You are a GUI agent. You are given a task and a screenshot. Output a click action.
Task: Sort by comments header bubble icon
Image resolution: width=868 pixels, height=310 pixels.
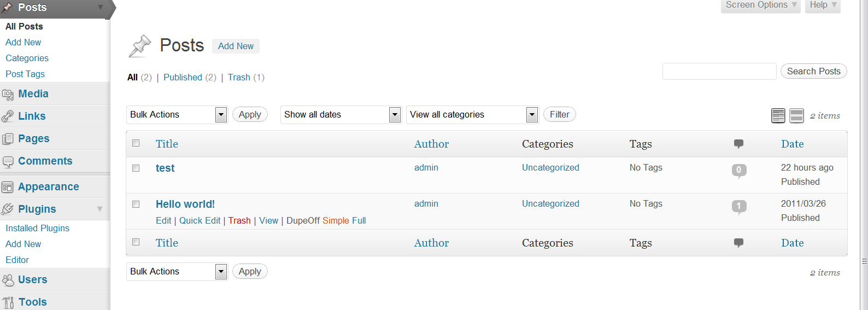[738, 144]
